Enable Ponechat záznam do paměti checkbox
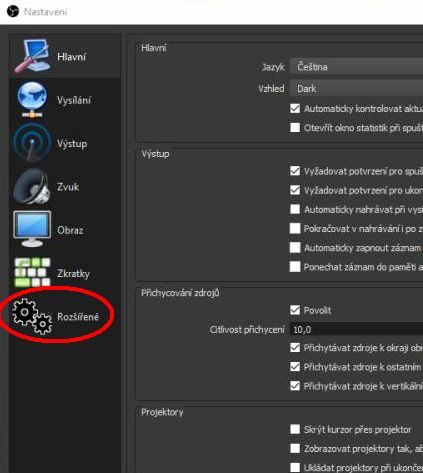Image resolution: width=423 pixels, height=473 pixels. click(295, 267)
